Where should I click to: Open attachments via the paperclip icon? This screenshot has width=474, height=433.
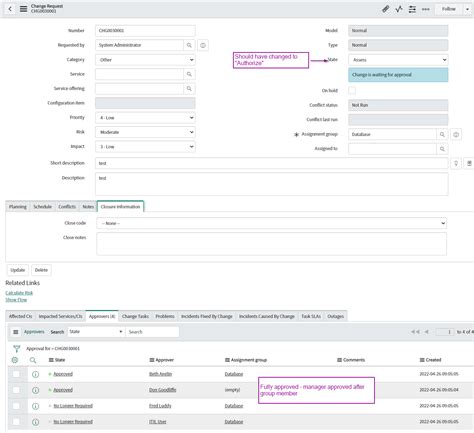[x=385, y=9]
